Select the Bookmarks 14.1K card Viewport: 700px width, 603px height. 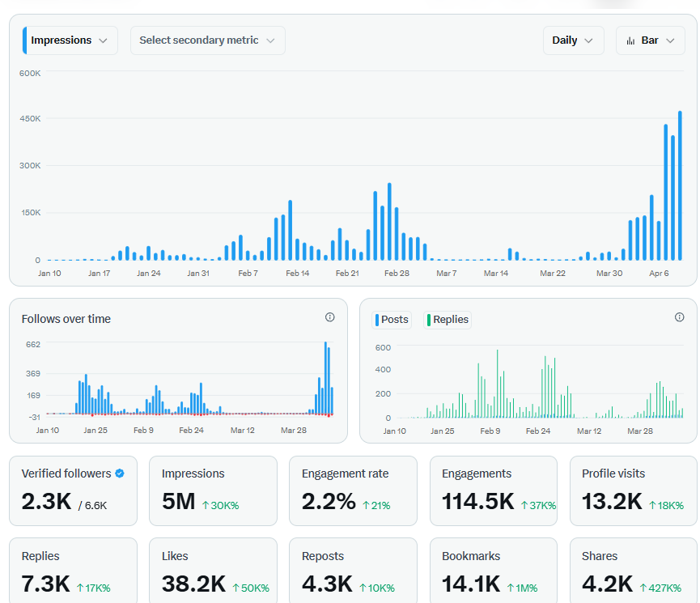494,571
